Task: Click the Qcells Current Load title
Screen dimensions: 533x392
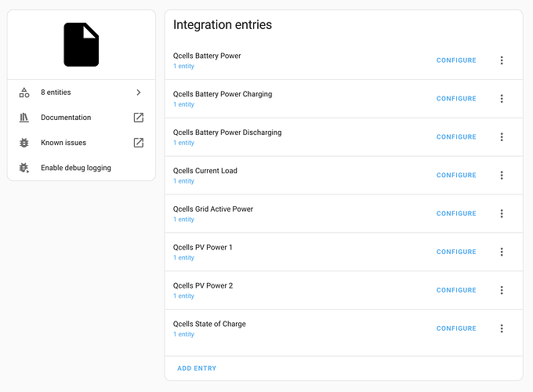Action: [x=205, y=171]
